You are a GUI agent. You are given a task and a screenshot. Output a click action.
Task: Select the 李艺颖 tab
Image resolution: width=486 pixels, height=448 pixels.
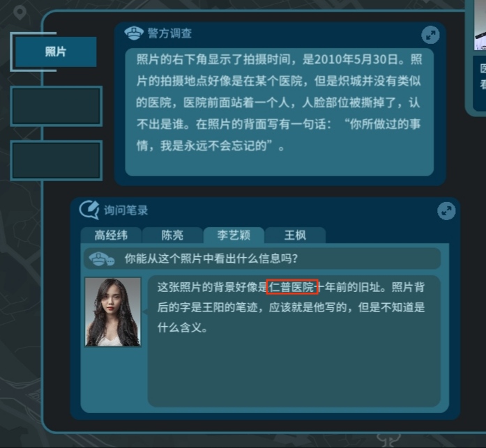pos(234,235)
